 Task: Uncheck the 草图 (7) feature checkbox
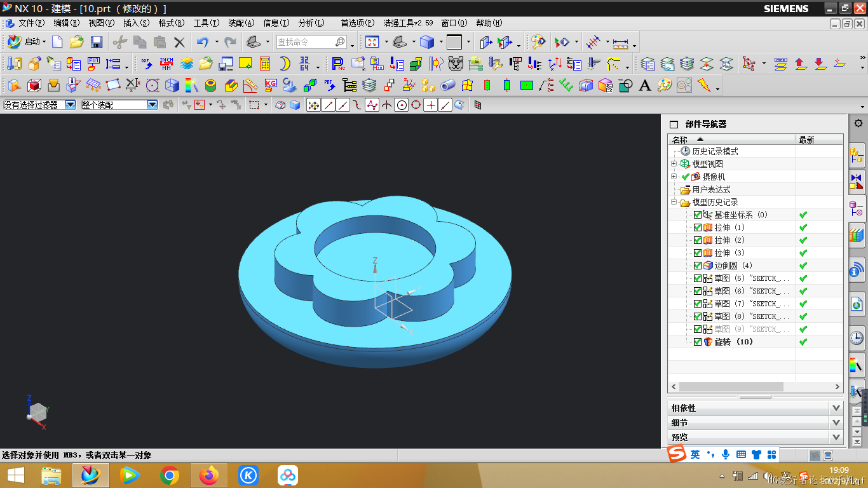(x=698, y=304)
